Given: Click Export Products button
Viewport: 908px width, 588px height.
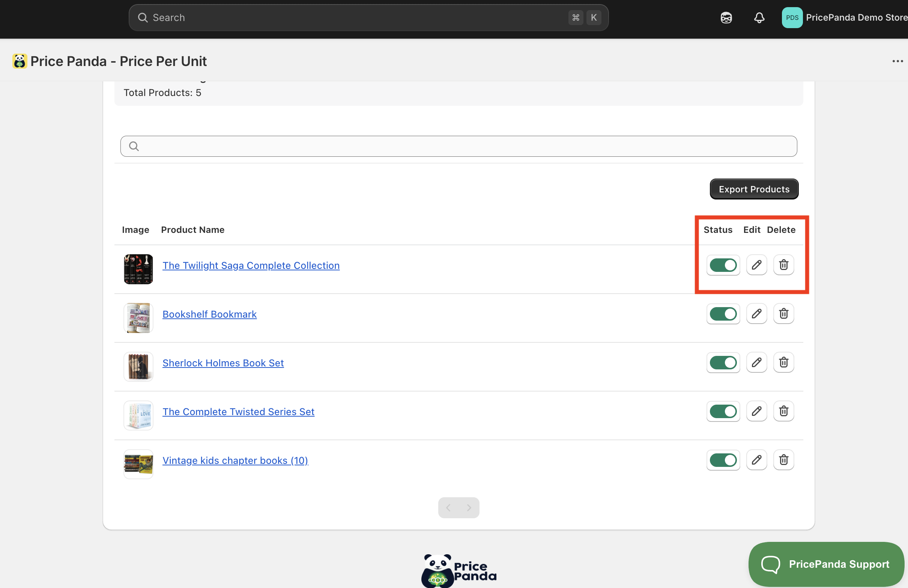Looking at the screenshot, I should (754, 189).
